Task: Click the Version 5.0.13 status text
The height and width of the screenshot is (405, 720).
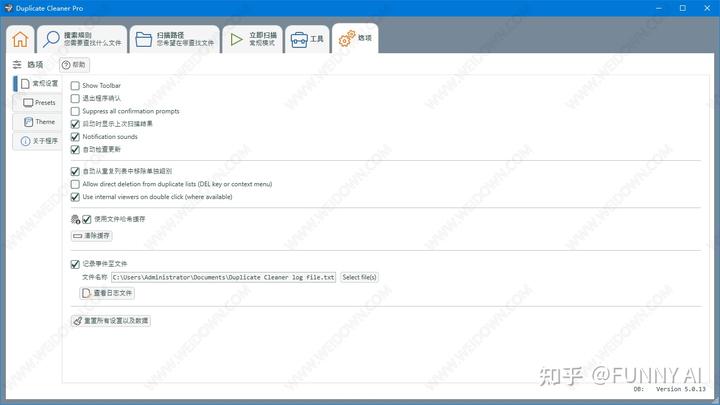Action: coord(681,389)
